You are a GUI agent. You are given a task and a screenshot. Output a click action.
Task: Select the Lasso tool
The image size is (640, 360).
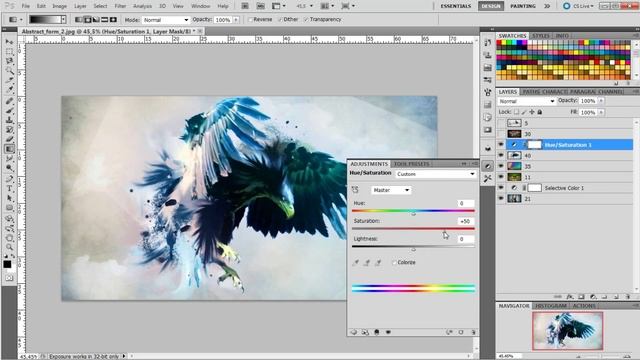9,61
